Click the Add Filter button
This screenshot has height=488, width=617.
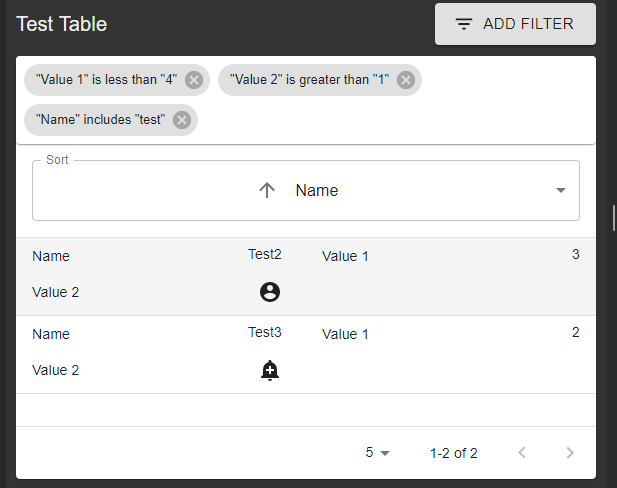tap(515, 24)
